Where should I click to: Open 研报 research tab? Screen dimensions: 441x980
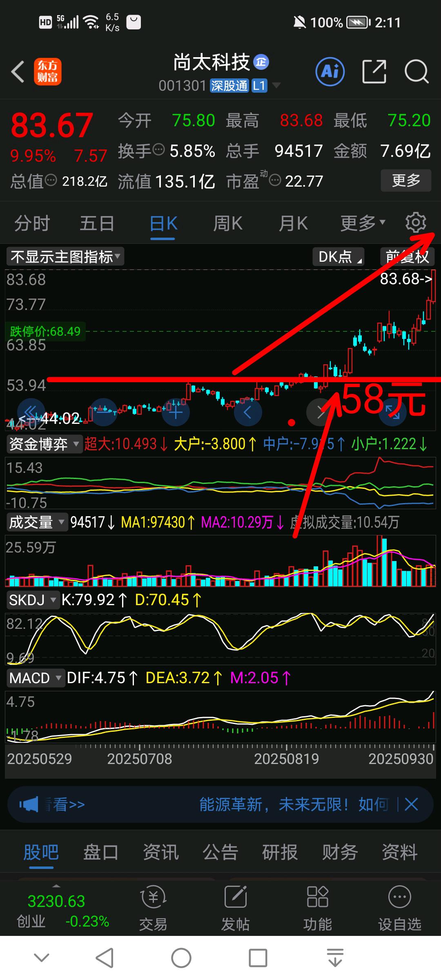tap(280, 852)
